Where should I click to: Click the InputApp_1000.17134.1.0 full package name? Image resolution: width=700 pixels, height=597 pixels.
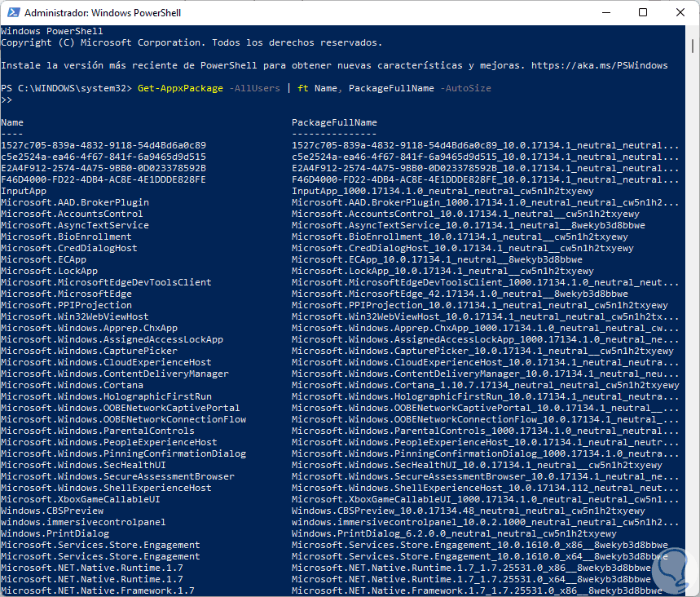point(442,192)
